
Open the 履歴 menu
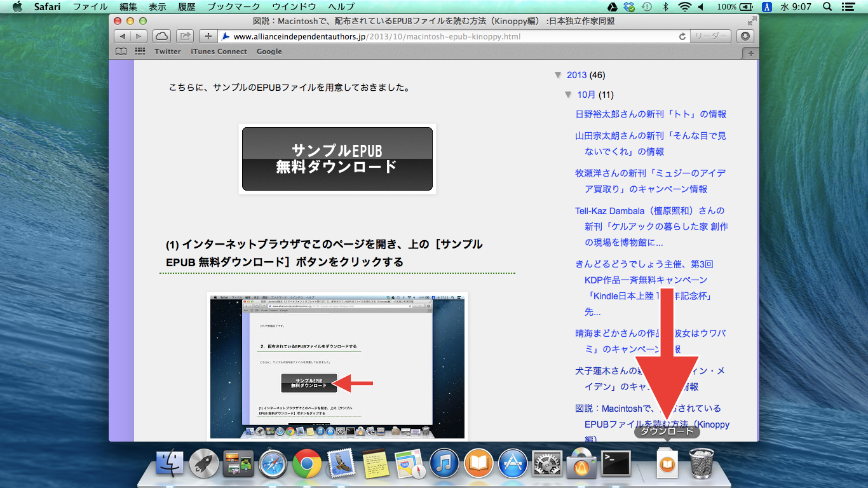click(x=187, y=7)
